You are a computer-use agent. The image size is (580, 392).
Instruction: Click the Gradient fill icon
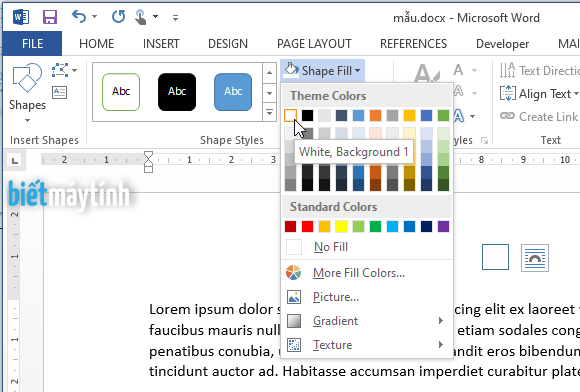pyautogui.click(x=294, y=321)
